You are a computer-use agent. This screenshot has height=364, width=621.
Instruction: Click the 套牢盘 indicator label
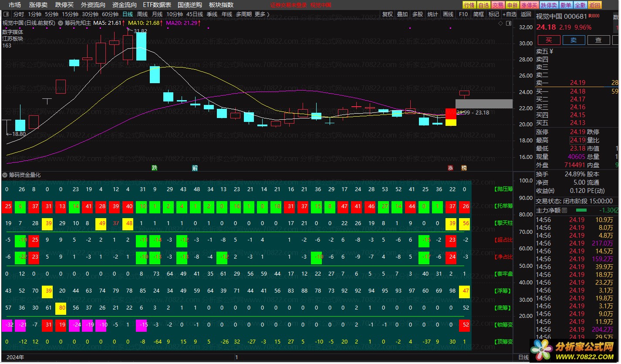pos(504,274)
